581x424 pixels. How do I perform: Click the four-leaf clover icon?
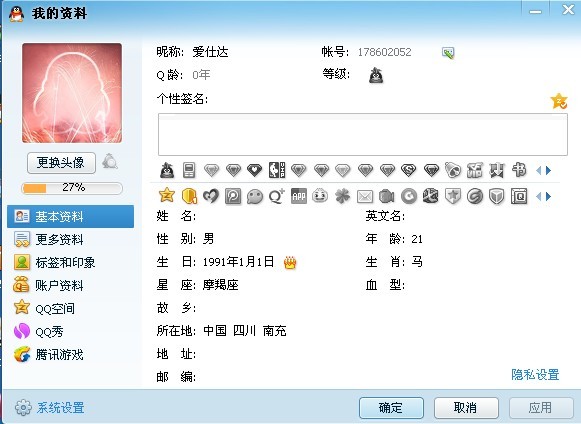(x=342, y=196)
